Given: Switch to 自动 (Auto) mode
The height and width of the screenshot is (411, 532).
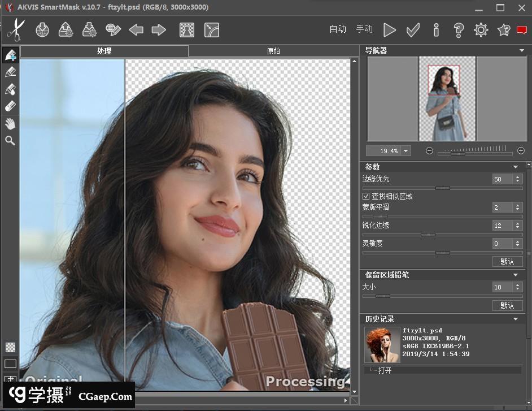Looking at the screenshot, I should click(338, 29).
